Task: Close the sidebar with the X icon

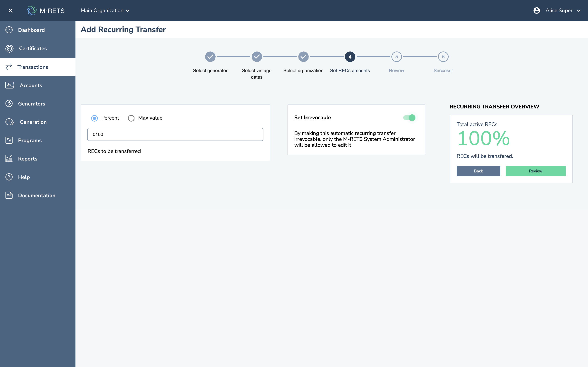Action: (x=10, y=10)
